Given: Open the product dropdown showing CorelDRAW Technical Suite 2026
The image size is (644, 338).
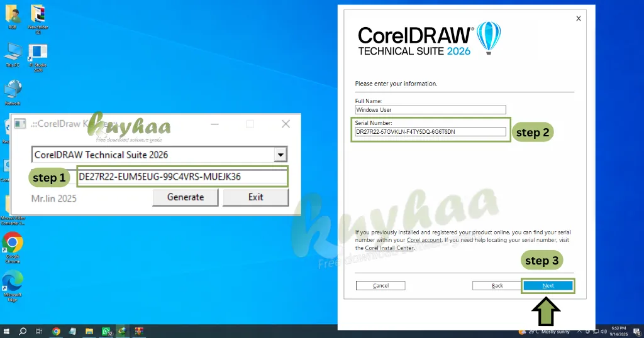Looking at the screenshot, I should 159,155.
